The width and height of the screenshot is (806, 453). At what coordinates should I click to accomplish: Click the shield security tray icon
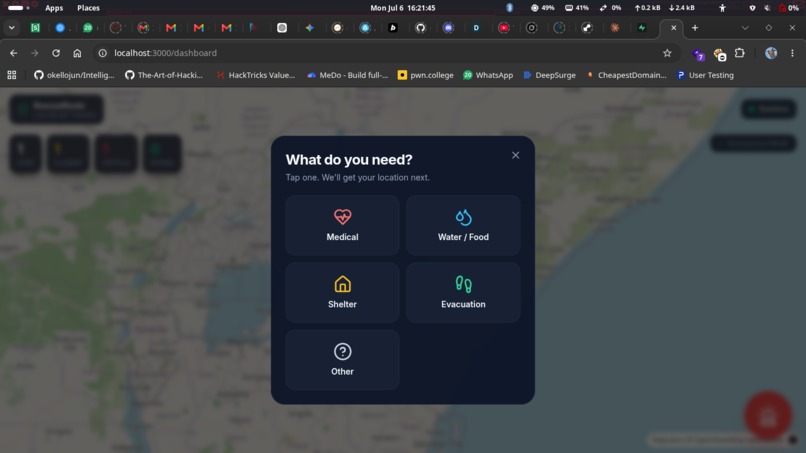pos(753,8)
